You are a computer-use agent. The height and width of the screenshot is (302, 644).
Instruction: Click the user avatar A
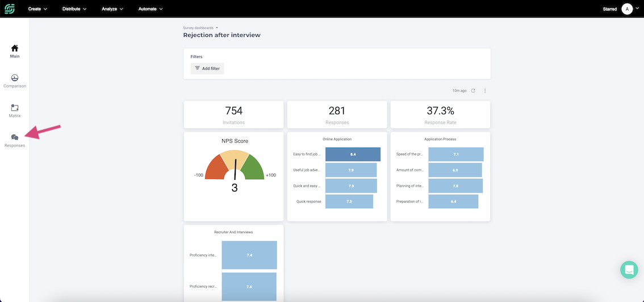[627, 9]
